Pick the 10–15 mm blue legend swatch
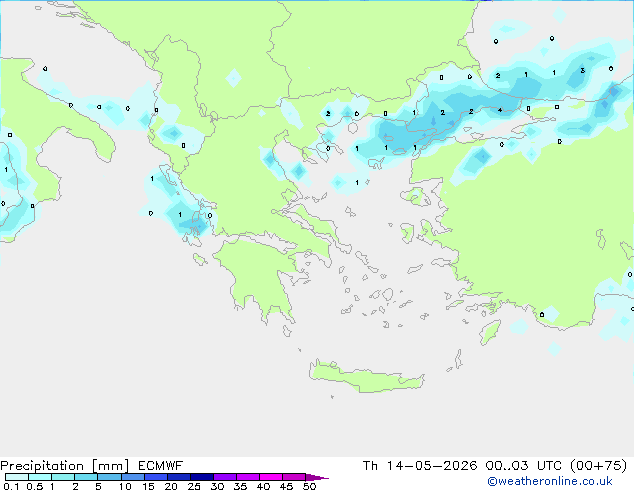This screenshot has height=490, width=634. tap(133, 477)
